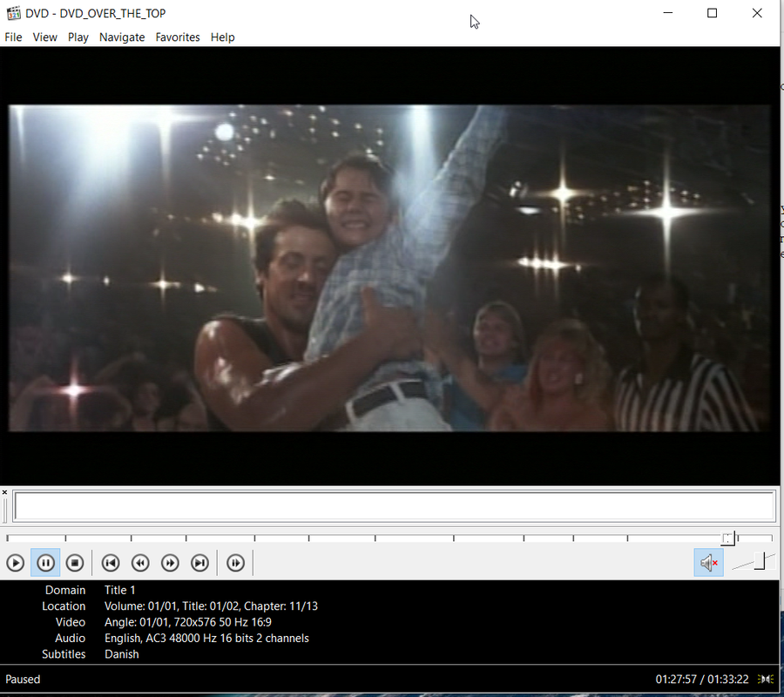Stop playback with the Stop button
The image size is (784, 697).
coord(75,563)
